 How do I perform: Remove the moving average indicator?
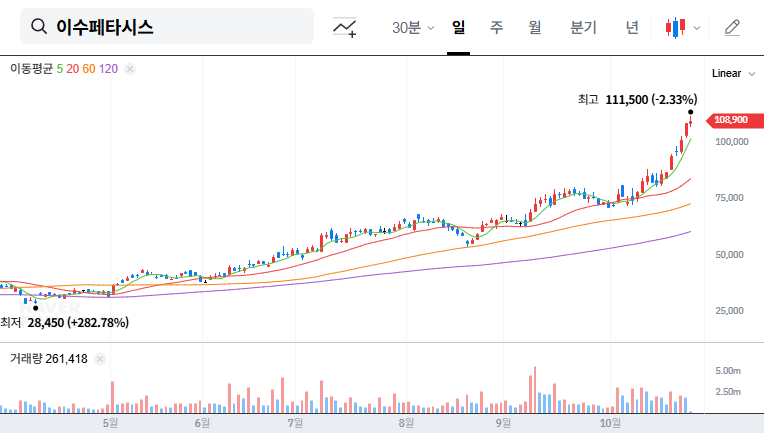coord(130,69)
